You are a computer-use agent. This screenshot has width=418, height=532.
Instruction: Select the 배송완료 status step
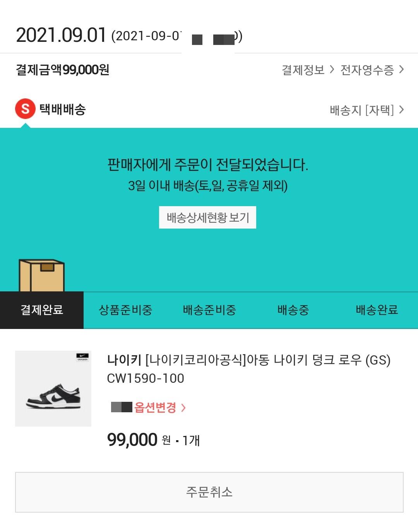pos(377,310)
